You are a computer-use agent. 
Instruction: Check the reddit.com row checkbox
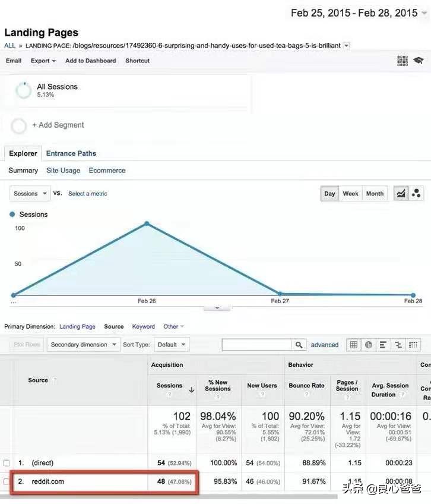(6, 481)
